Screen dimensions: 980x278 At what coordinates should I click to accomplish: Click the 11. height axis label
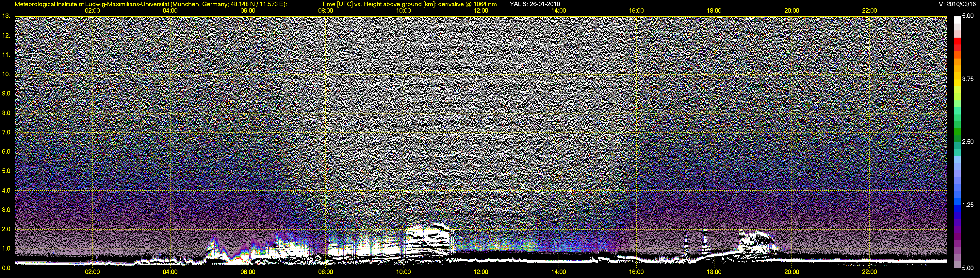[6, 55]
